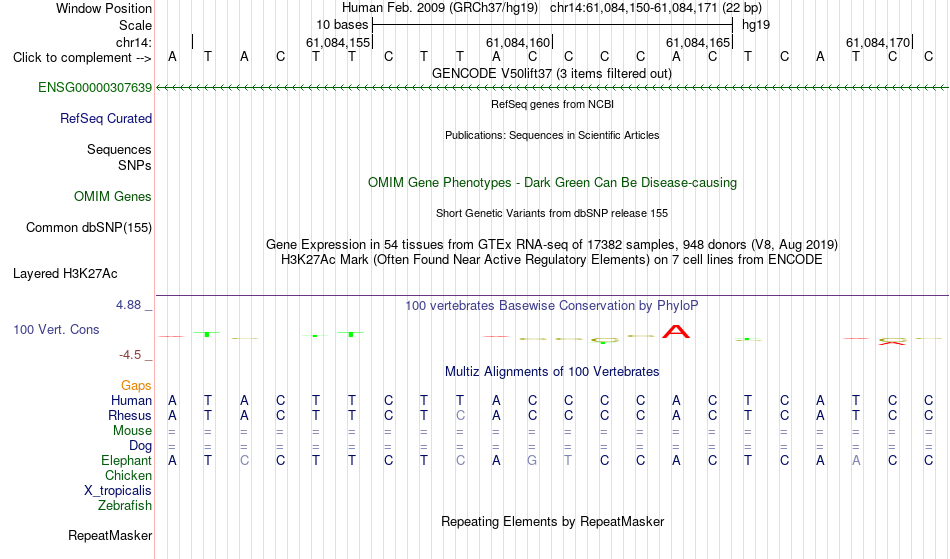Open Common dbSNP(155) track settings
The image size is (950, 559).
pyautogui.click(x=88, y=228)
